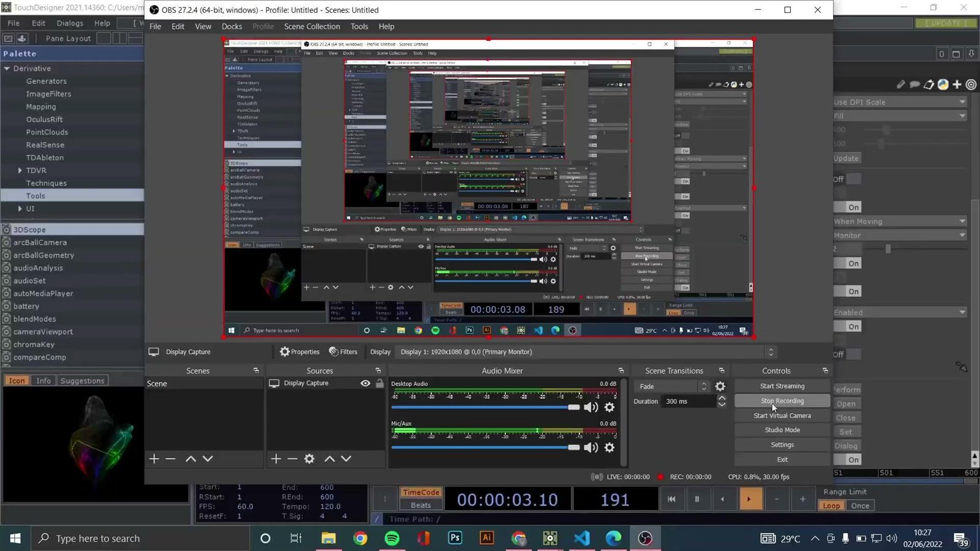This screenshot has width=980, height=551.
Task: Pop out the Audio Mixer dock
Action: (x=621, y=370)
